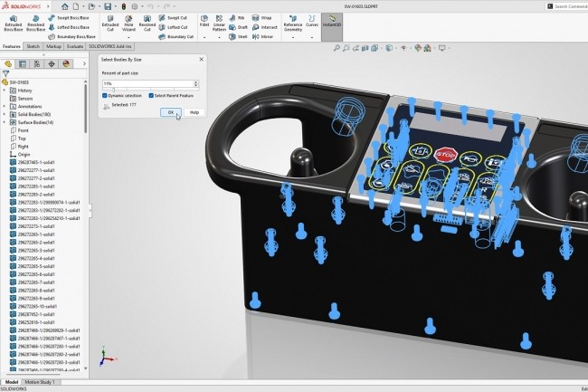The image size is (588, 392).
Task: Expand the Solid Bodies(180) folder
Action: pyautogui.click(x=5, y=114)
